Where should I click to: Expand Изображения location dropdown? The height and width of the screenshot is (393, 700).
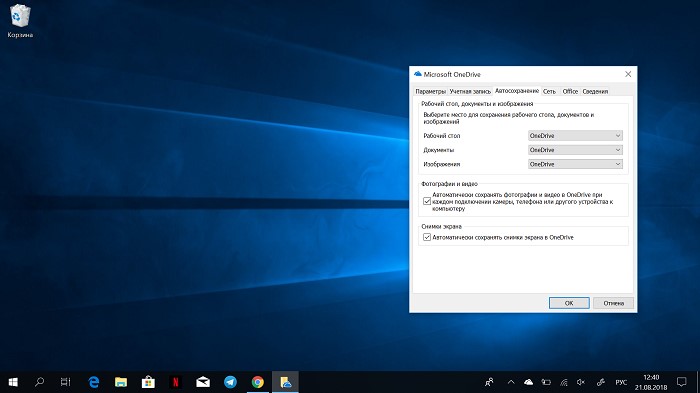(575, 164)
